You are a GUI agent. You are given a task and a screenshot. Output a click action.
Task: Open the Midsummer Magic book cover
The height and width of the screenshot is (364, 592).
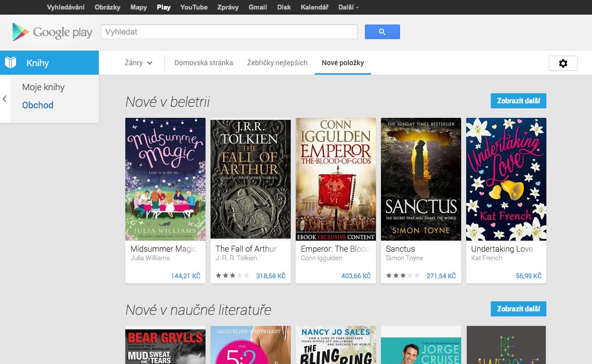click(x=165, y=179)
